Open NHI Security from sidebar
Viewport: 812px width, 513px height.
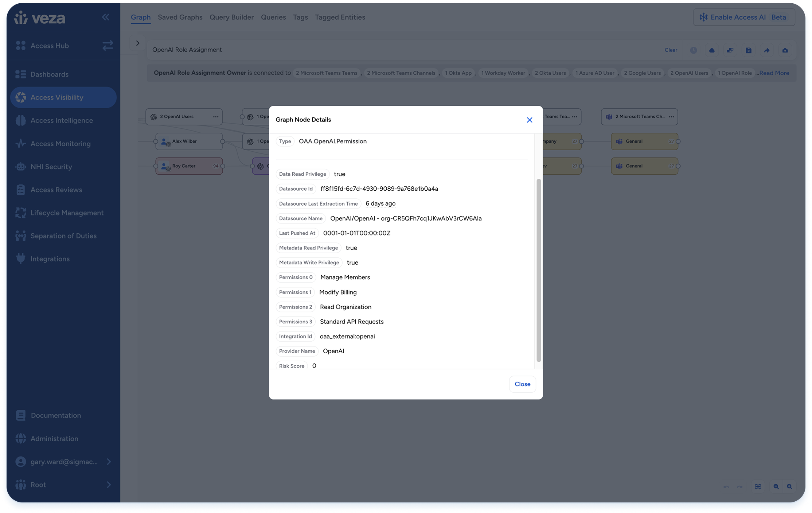coord(51,167)
